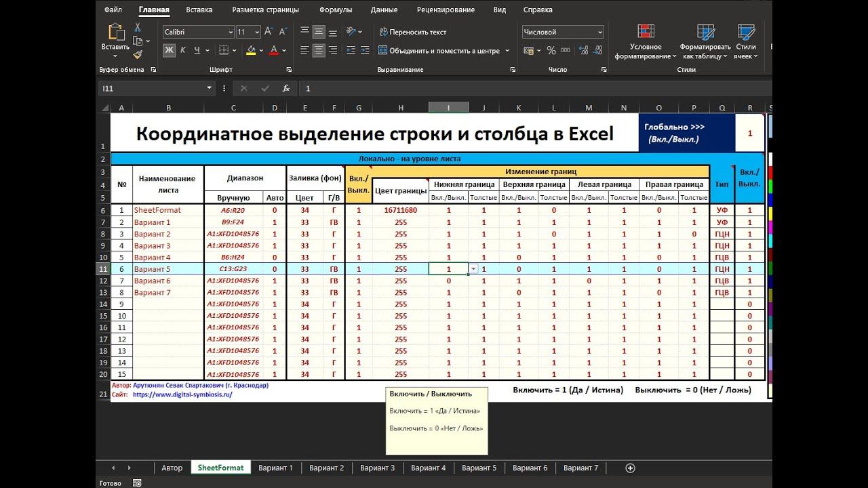Apply the yellow Fill Color swatch
The width and height of the screenshot is (868, 488).
coord(251,50)
